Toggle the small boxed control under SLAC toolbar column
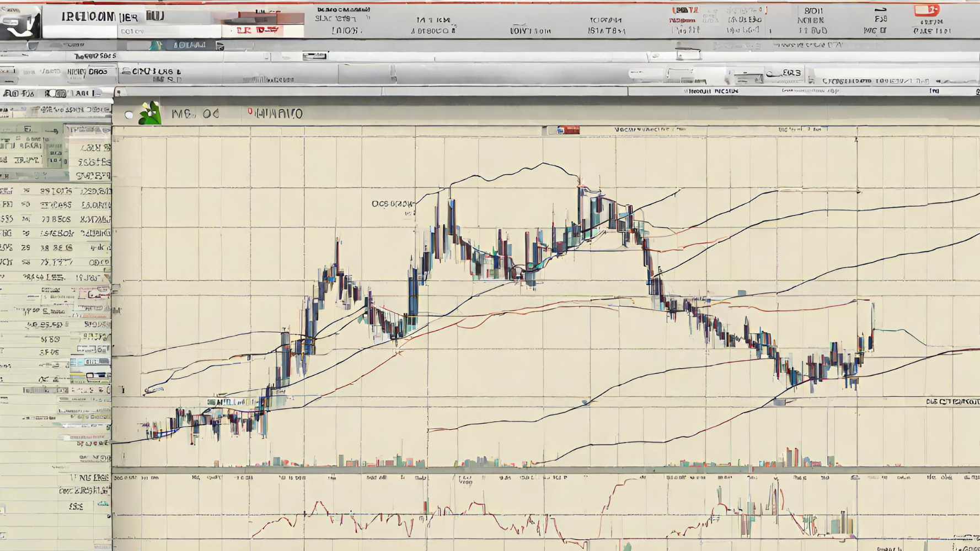Screen dimensions: 980x551 pyautogui.click(x=314, y=56)
